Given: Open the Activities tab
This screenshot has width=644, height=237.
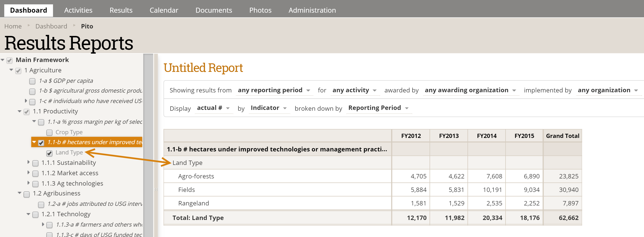Looking at the screenshot, I should tap(78, 10).
